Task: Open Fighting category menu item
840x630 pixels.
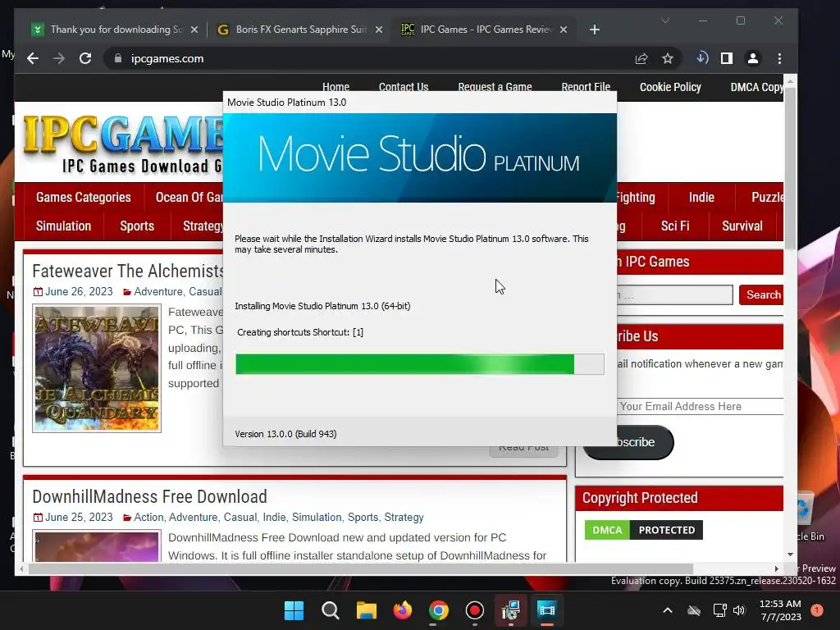Action: [636, 197]
